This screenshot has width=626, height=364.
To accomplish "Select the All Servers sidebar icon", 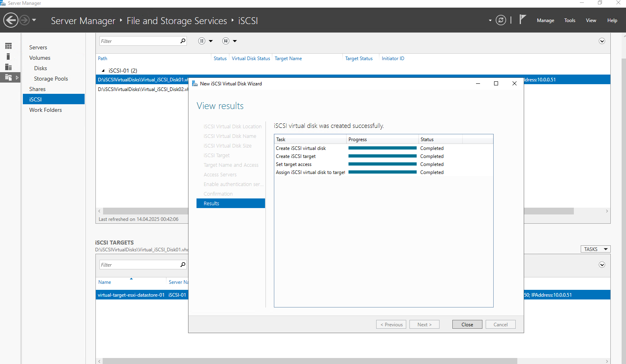I will click(8, 67).
